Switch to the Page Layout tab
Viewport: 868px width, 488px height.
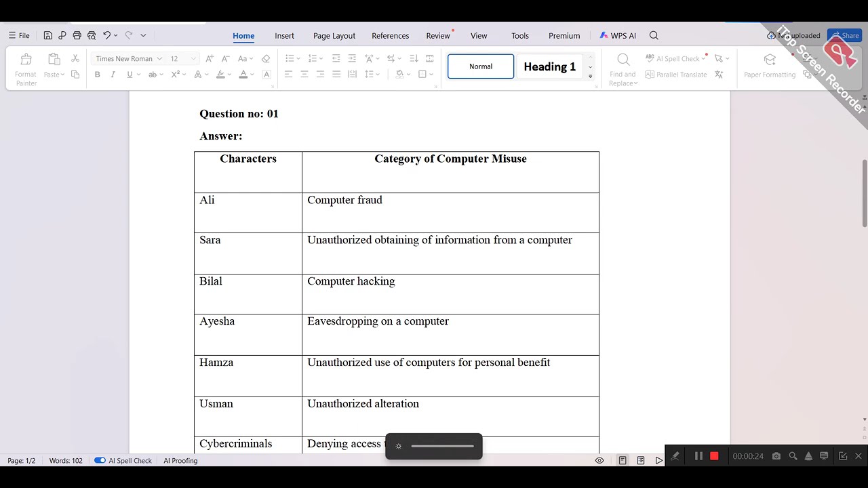coord(334,36)
